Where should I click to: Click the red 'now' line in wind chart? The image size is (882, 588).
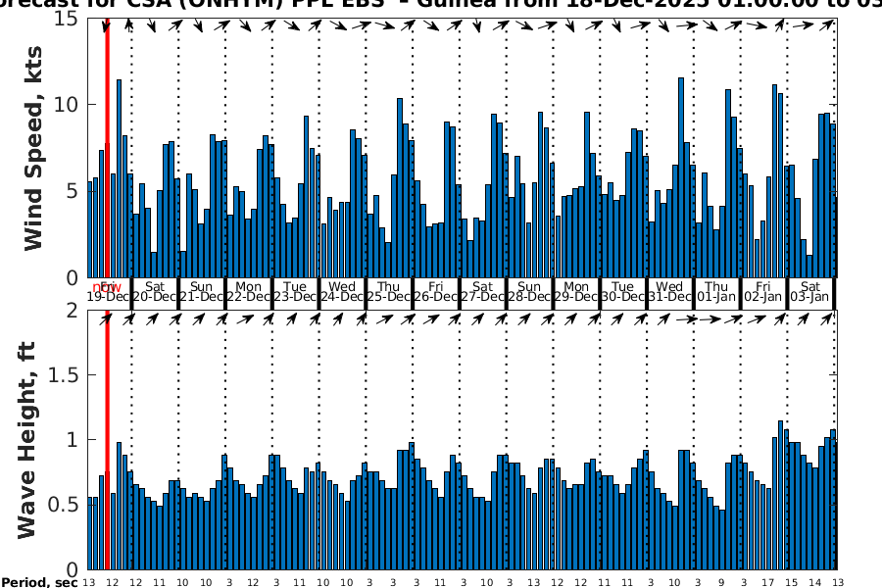click(107, 147)
